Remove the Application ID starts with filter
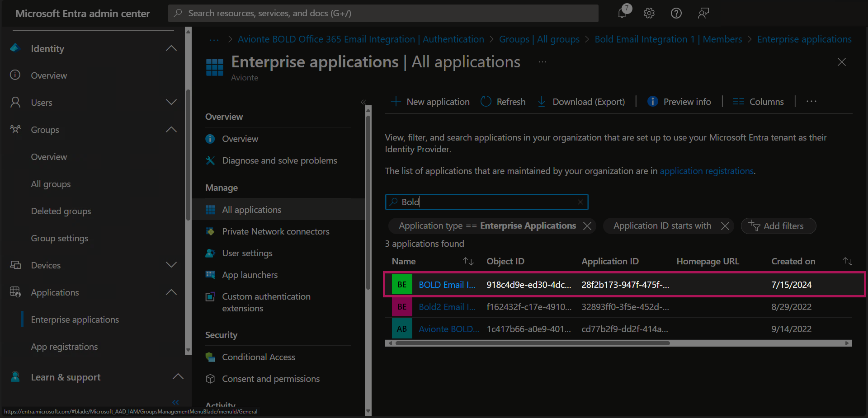 pyautogui.click(x=725, y=226)
